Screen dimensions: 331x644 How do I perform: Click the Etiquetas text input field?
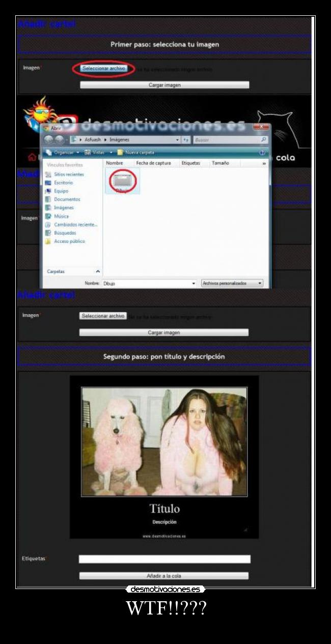point(164,559)
